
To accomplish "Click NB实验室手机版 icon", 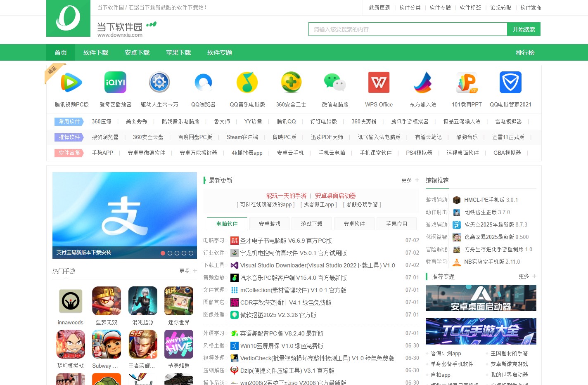I will pyautogui.click(x=457, y=262).
